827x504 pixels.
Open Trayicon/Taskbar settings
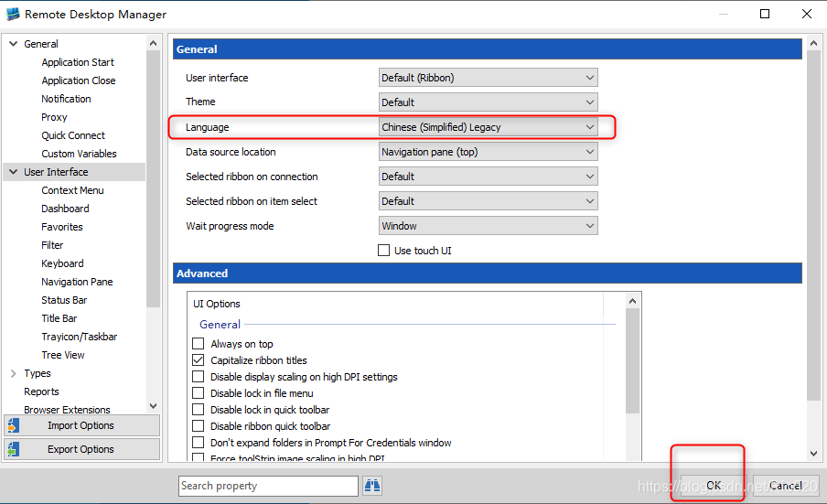pyautogui.click(x=79, y=337)
